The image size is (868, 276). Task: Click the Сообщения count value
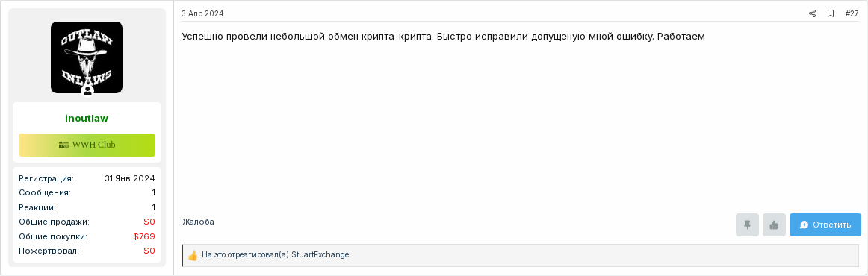click(153, 192)
